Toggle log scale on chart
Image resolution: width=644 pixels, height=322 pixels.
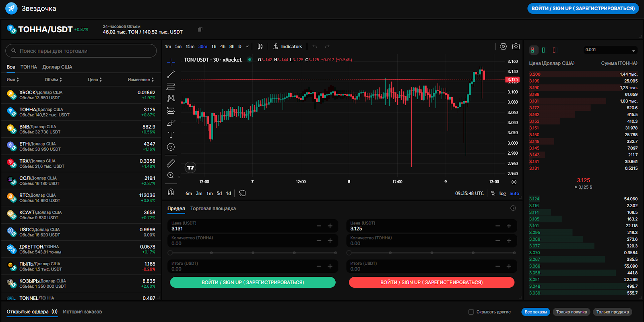[x=502, y=193]
